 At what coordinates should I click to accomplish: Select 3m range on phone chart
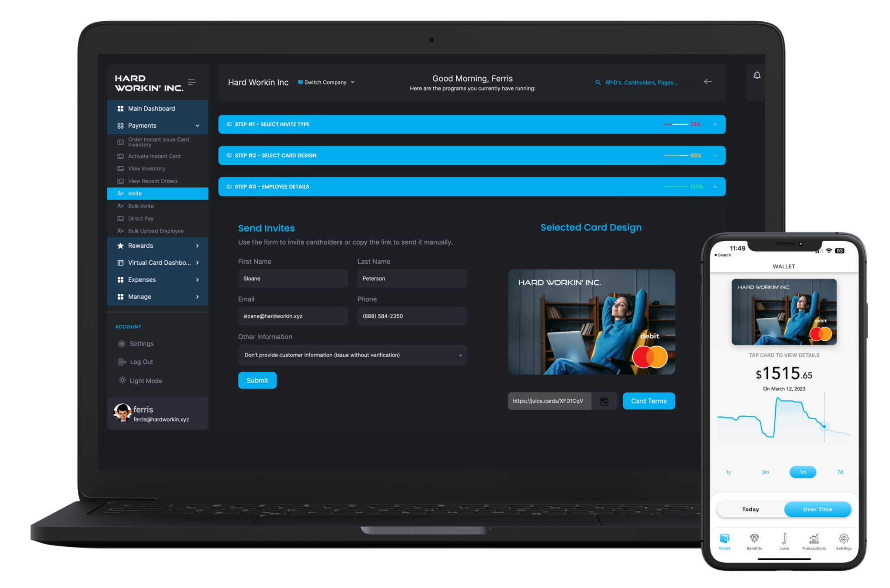coord(765,472)
